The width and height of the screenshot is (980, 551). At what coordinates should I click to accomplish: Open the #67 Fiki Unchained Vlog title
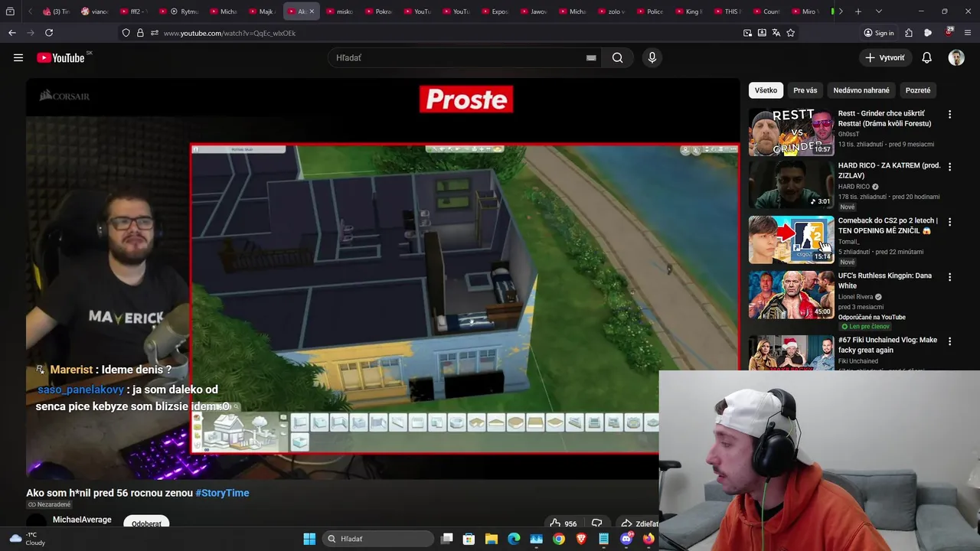[x=887, y=345]
